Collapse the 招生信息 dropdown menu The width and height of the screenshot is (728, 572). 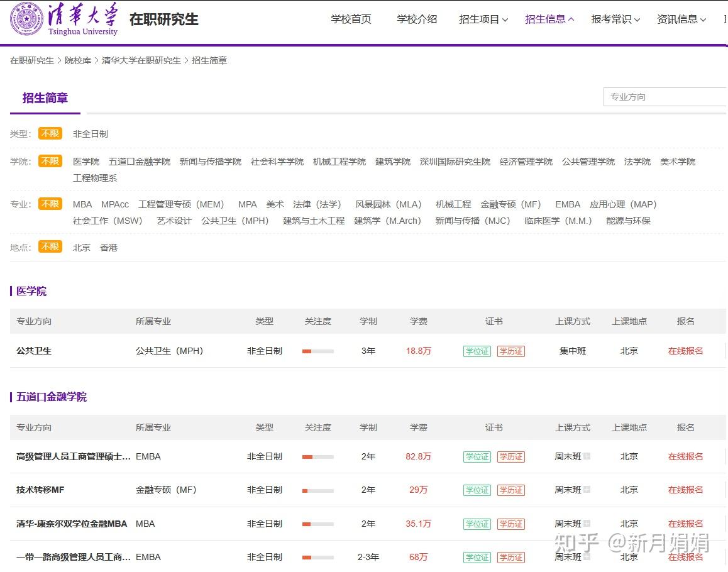[549, 19]
